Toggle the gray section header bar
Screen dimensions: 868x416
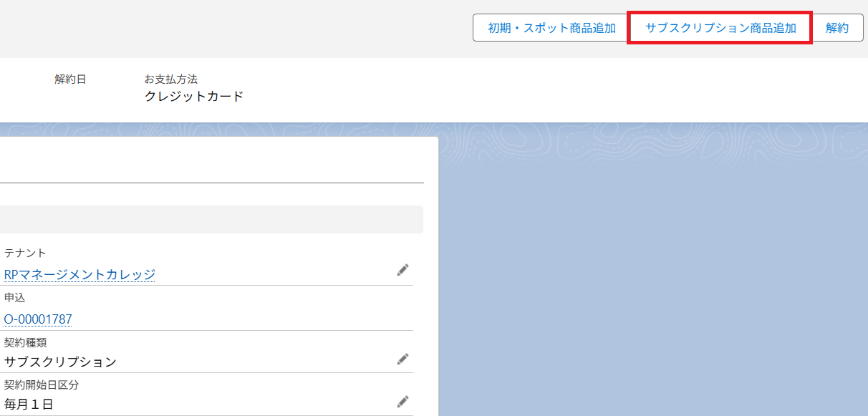[211, 219]
